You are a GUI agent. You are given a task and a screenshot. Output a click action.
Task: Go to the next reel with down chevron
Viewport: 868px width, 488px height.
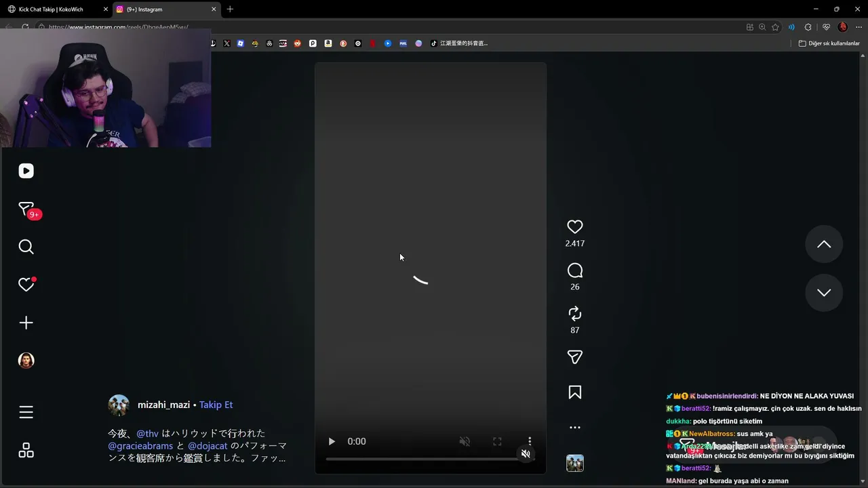[x=824, y=292]
